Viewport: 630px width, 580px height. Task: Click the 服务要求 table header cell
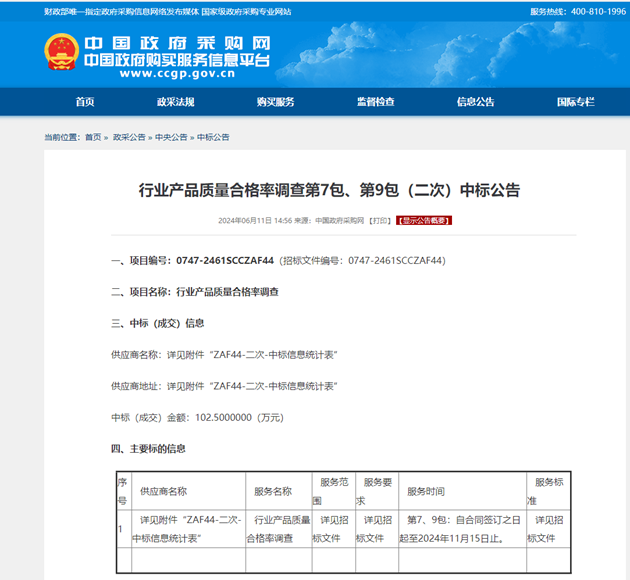point(377,491)
